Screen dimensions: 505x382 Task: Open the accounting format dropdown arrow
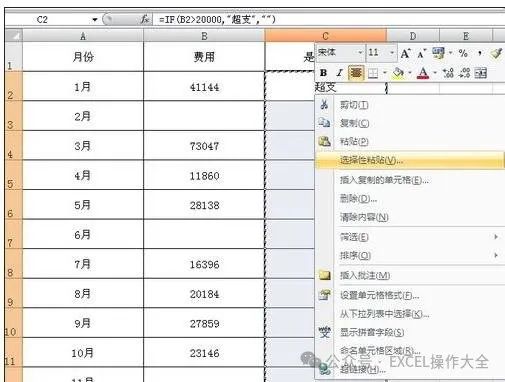(450, 53)
